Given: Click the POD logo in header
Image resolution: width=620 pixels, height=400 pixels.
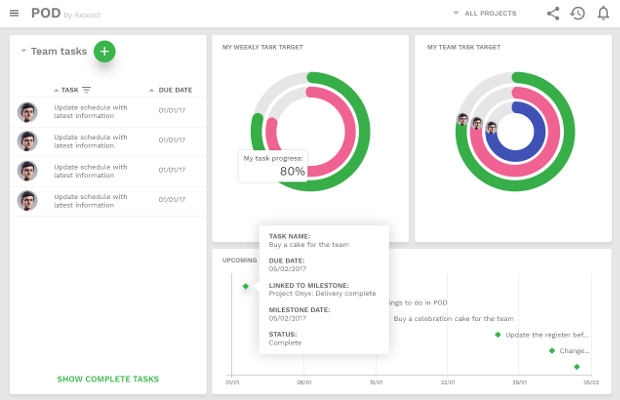Looking at the screenshot, I should click(46, 14).
